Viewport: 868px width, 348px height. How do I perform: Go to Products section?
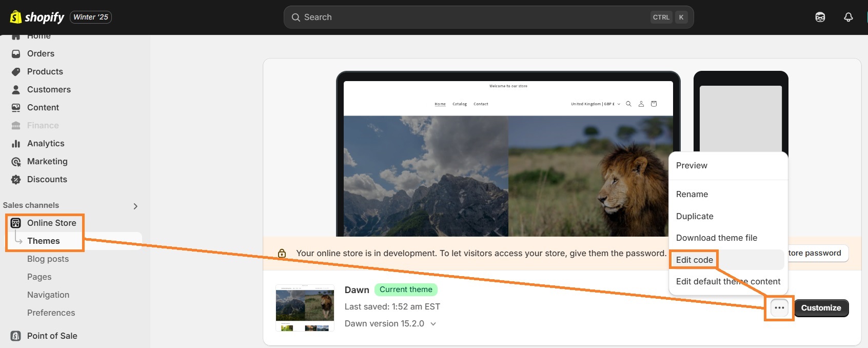(45, 71)
